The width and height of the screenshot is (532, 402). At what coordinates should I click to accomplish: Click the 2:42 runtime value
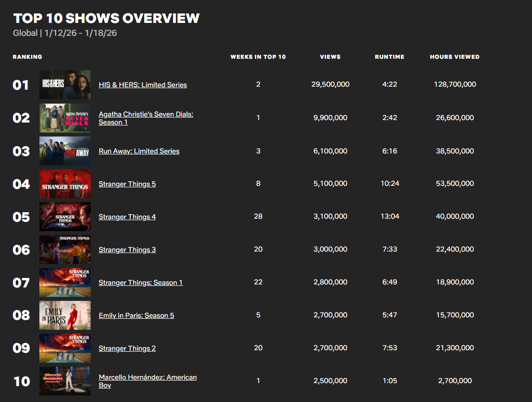tap(389, 118)
